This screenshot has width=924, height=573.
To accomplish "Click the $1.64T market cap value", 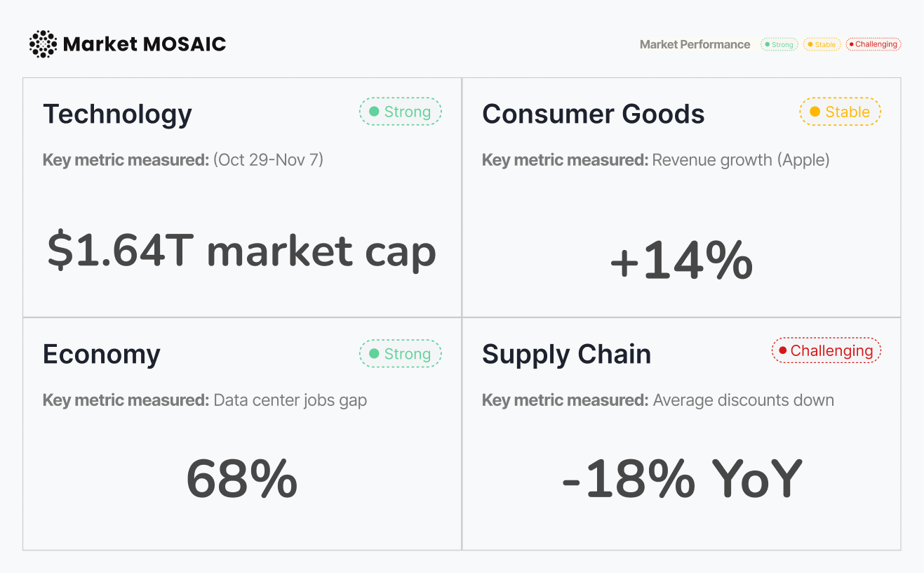I will [x=241, y=251].
